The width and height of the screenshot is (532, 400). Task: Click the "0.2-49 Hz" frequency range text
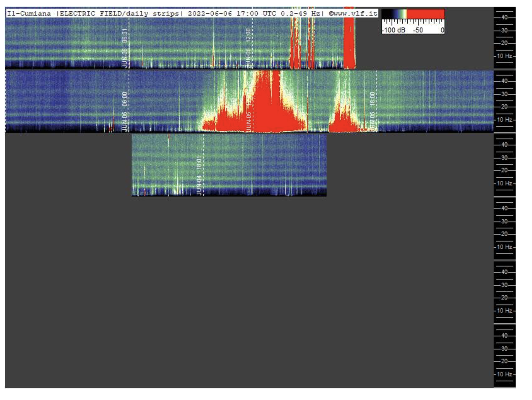point(300,13)
